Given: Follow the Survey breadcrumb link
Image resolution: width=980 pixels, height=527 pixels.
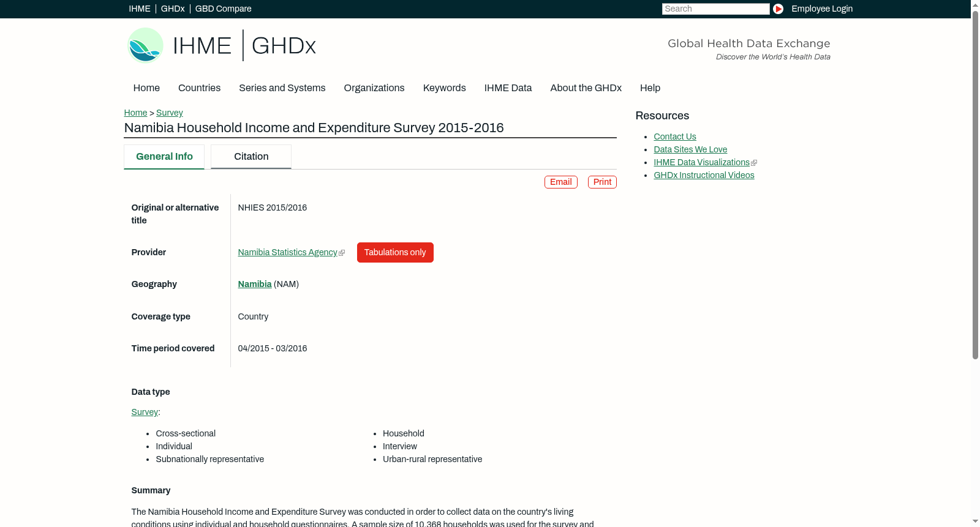Looking at the screenshot, I should click(169, 113).
